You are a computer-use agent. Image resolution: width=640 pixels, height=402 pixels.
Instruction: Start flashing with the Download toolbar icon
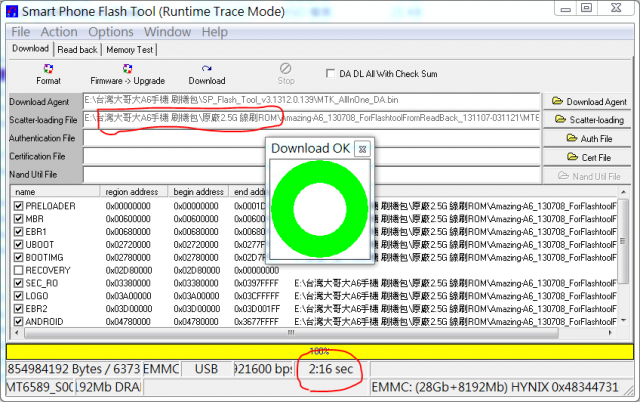click(207, 69)
